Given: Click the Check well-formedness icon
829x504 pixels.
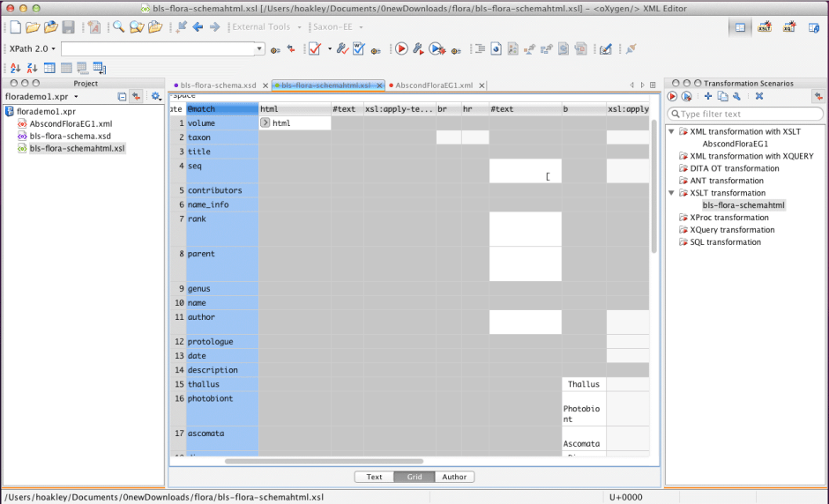Looking at the screenshot, I should (x=358, y=49).
